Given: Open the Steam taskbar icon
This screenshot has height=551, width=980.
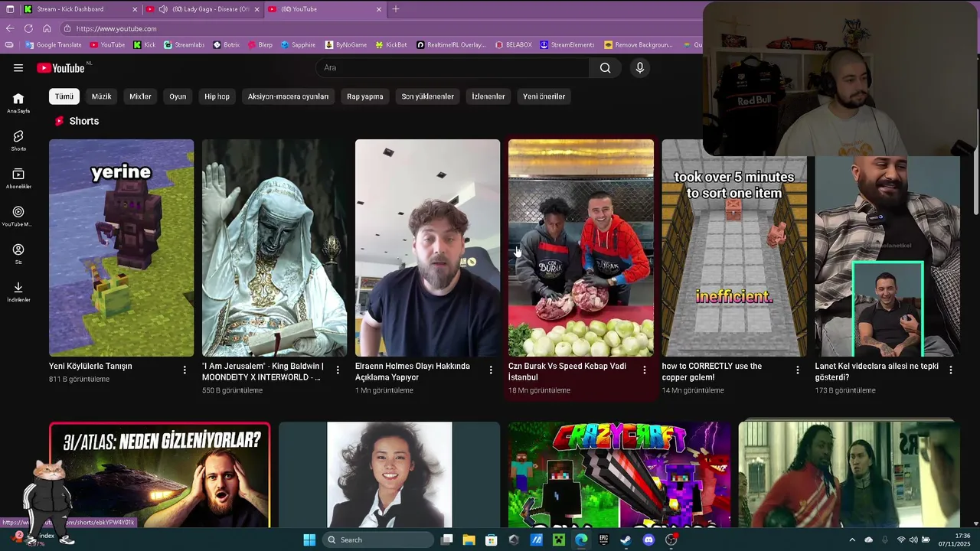Looking at the screenshot, I should click(626, 540).
